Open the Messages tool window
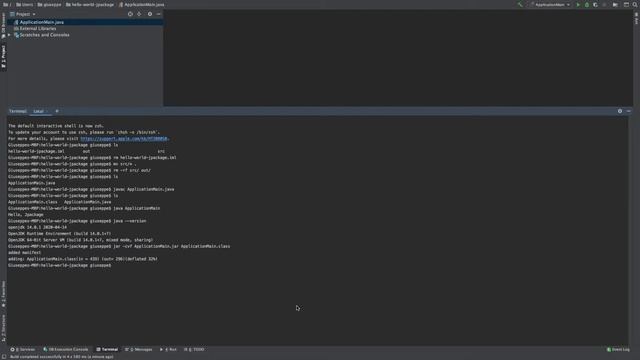The height and width of the screenshot is (360, 640). [138, 349]
